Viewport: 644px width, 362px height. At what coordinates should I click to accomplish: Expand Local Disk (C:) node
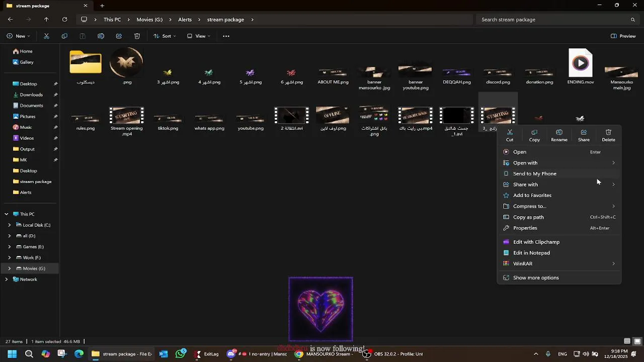[9, 225]
